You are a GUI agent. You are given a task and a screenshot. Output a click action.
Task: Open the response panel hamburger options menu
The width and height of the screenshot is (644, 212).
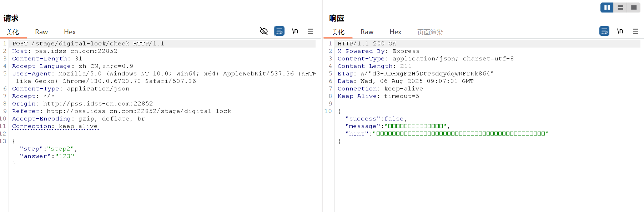coord(635,31)
